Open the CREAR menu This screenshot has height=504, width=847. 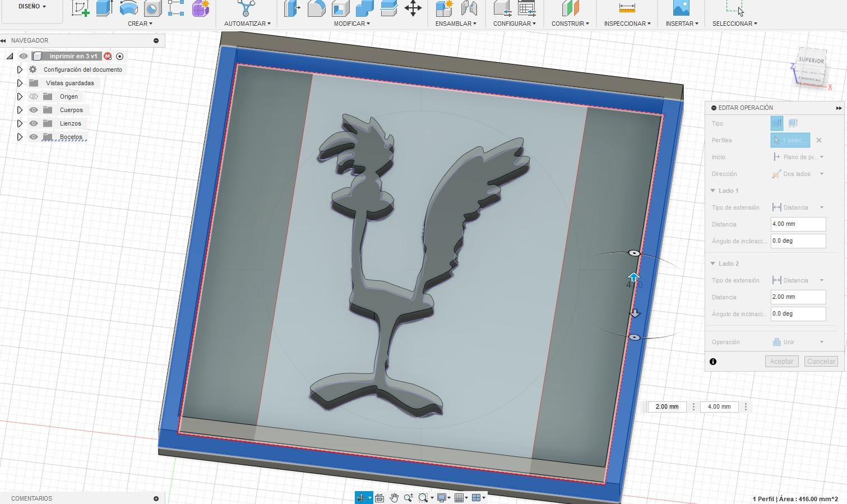[140, 24]
